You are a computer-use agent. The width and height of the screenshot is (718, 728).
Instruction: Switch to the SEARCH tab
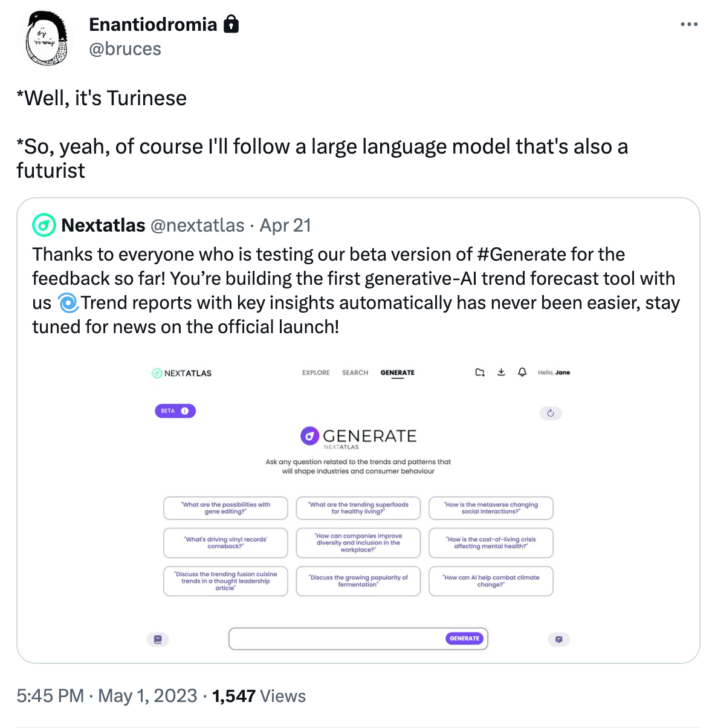(355, 373)
